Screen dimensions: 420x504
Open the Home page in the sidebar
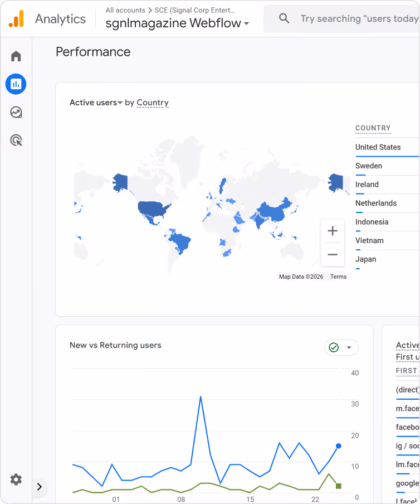pyautogui.click(x=16, y=56)
